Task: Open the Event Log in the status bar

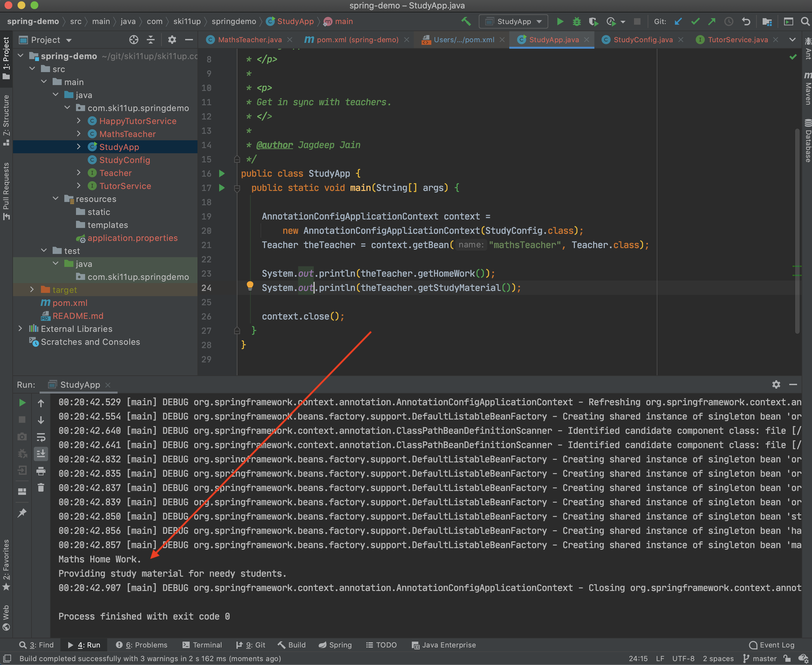Action: [772, 645]
